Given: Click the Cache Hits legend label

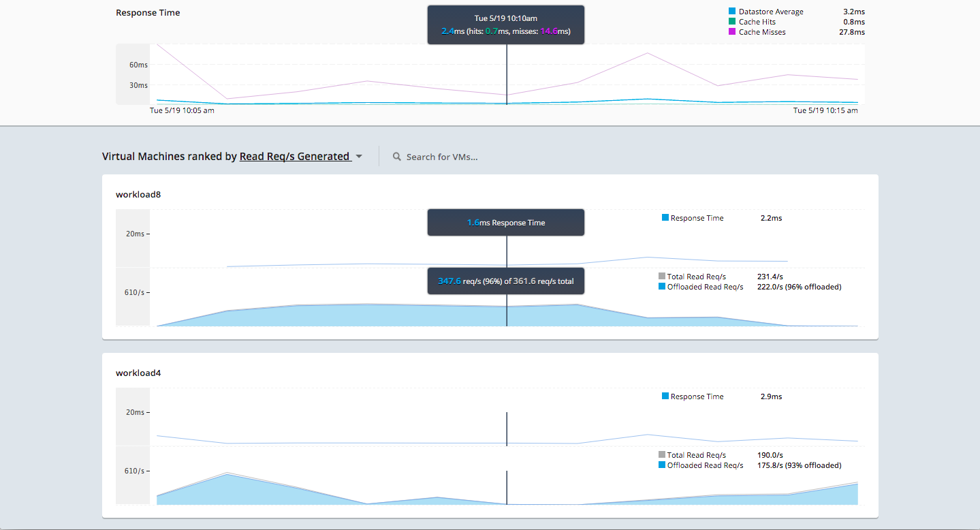Looking at the screenshot, I should point(757,22).
